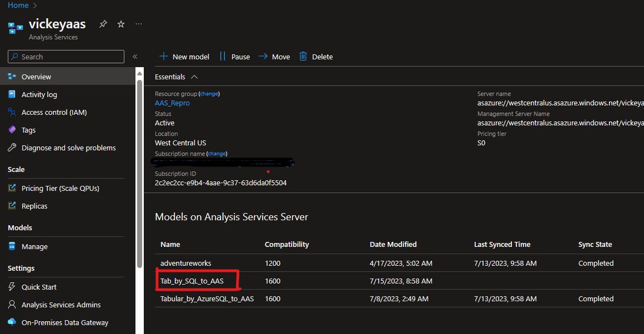Click the Replicas icon

point(12,206)
